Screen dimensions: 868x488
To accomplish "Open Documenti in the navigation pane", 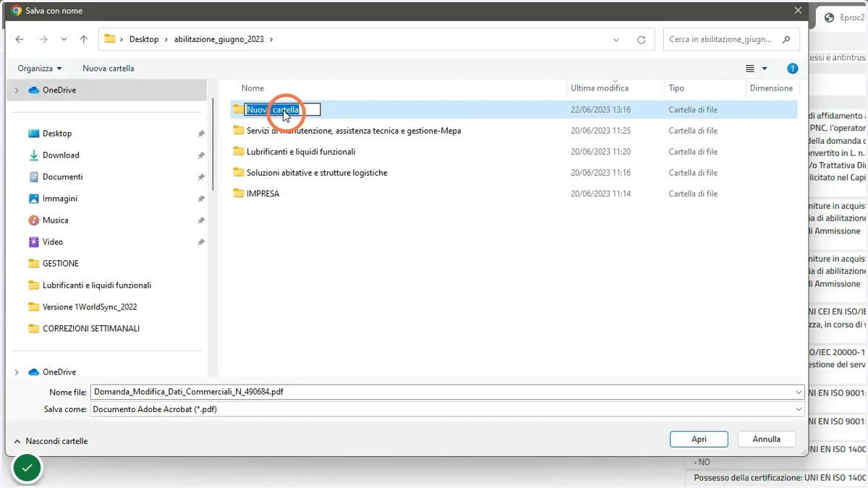I will click(x=62, y=177).
